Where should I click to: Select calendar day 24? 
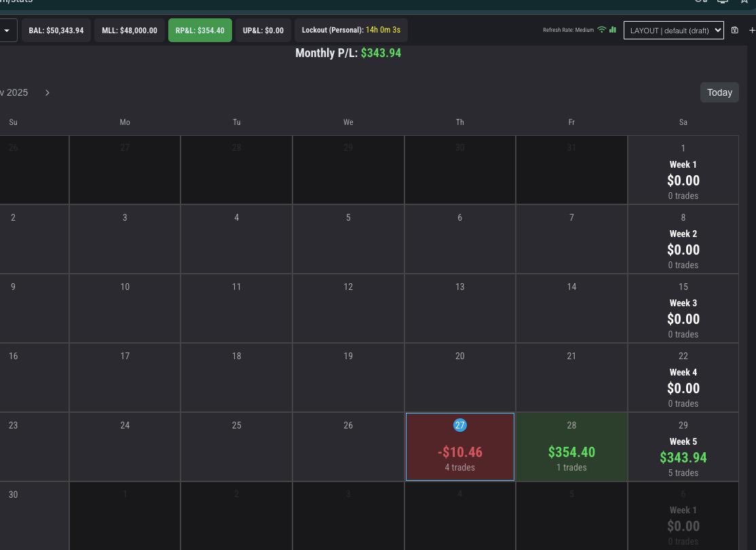click(125, 447)
